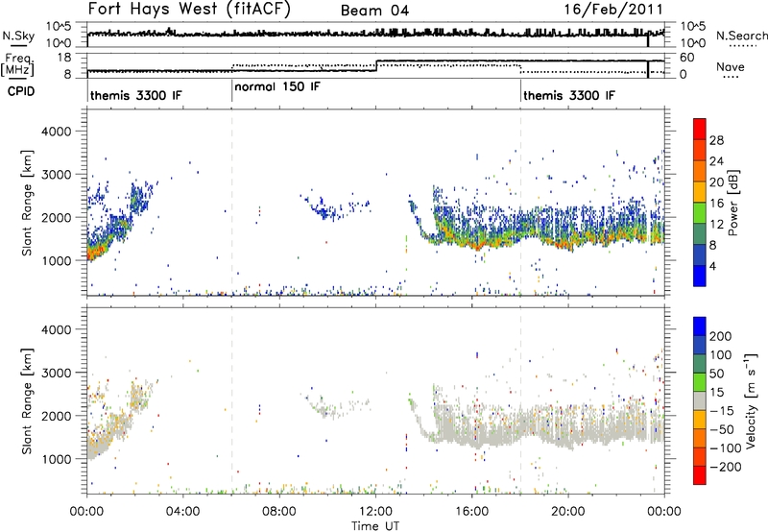Click the 'Beam 04' label
768x532 pixels.
374,11
